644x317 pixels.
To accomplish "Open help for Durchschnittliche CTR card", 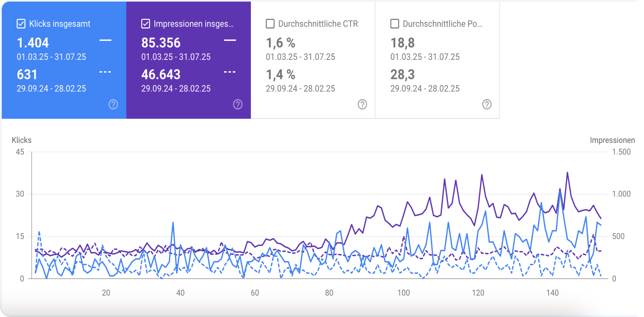I will click(x=362, y=105).
